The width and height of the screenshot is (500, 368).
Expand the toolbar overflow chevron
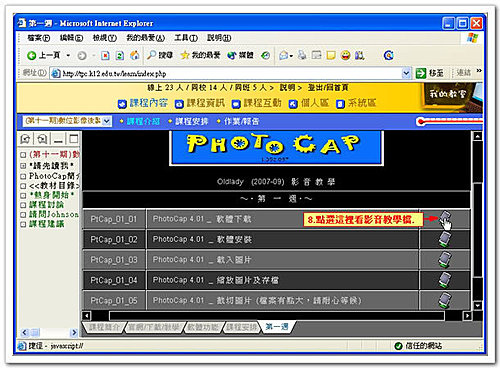tap(479, 71)
